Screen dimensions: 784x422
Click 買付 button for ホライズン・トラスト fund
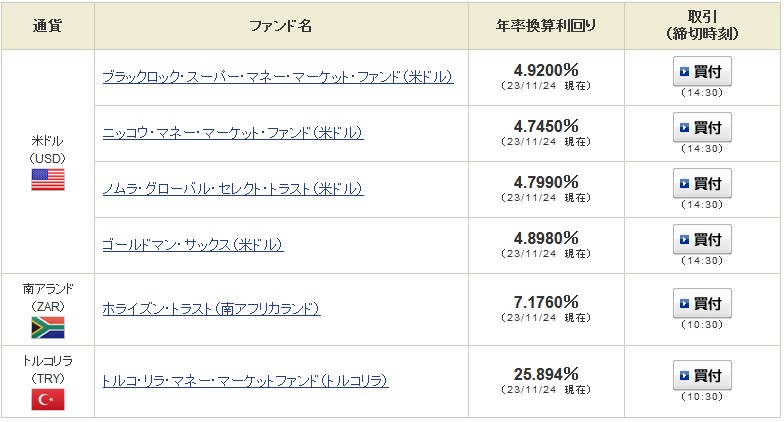(702, 304)
